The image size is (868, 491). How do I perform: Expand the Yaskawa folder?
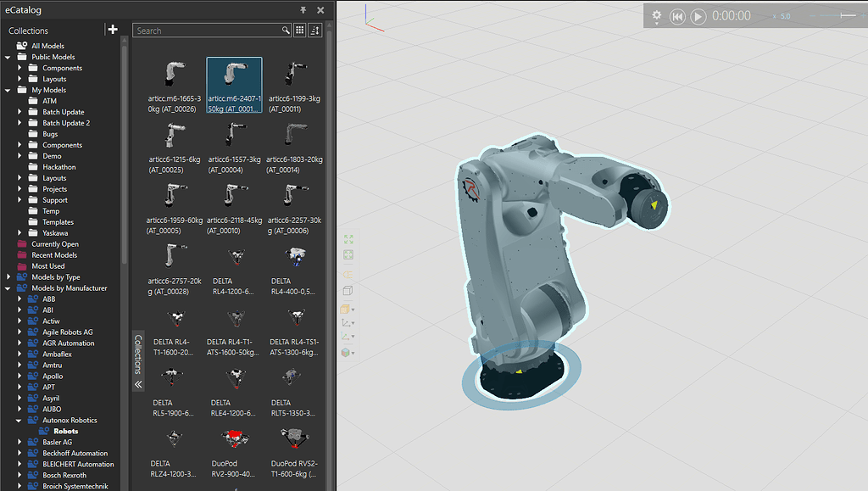20,233
